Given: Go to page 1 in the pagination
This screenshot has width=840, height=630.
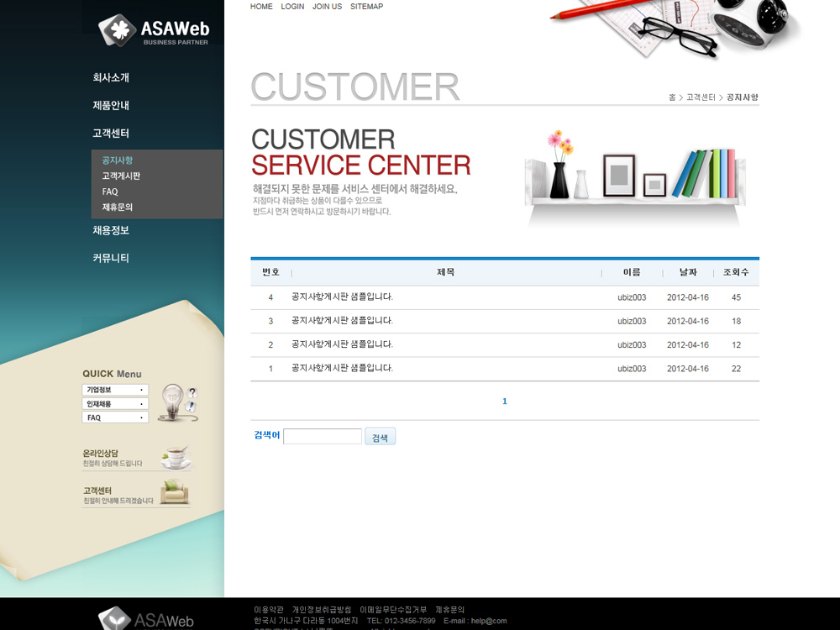Looking at the screenshot, I should coord(505,402).
